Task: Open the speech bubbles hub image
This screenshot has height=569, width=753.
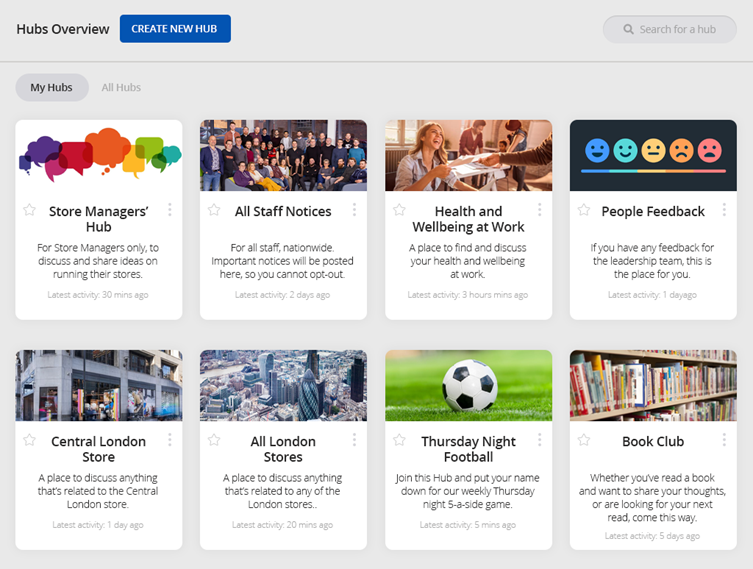Action: point(99,155)
